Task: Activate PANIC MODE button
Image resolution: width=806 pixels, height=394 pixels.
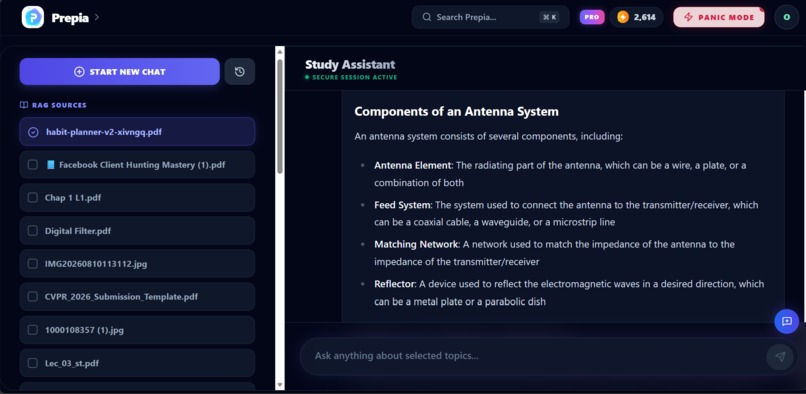Action: point(719,17)
